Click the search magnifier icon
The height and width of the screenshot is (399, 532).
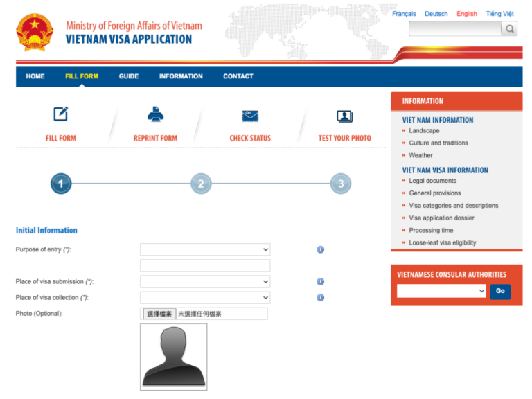(509, 29)
